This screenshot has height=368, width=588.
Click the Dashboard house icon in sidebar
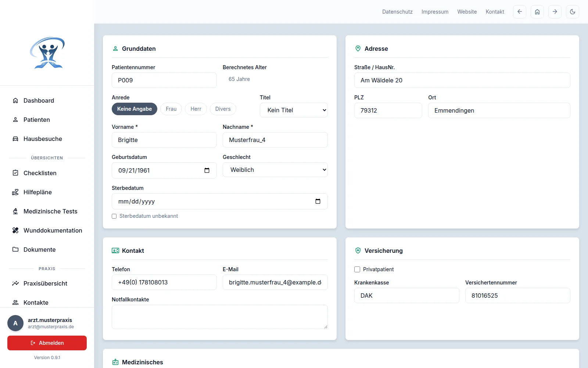pos(15,100)
